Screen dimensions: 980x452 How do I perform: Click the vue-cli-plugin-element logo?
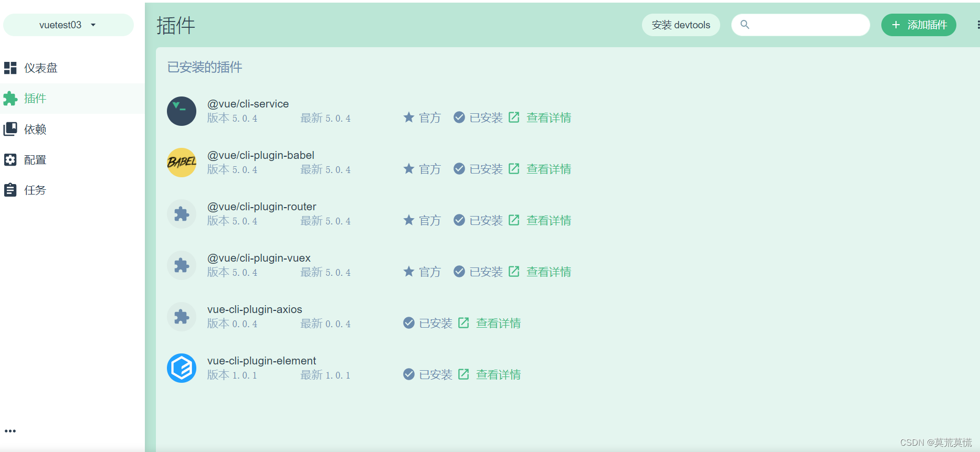pyautogui.click(x=182, y=368)
